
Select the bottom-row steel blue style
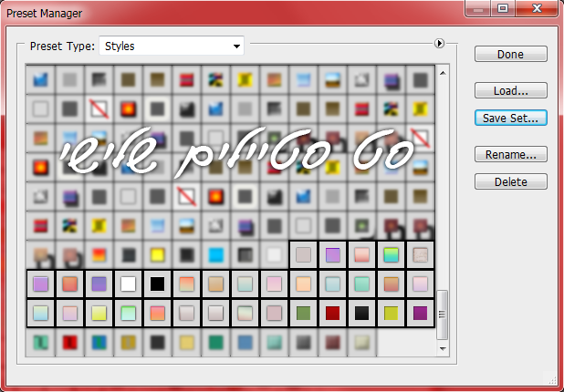245,343
